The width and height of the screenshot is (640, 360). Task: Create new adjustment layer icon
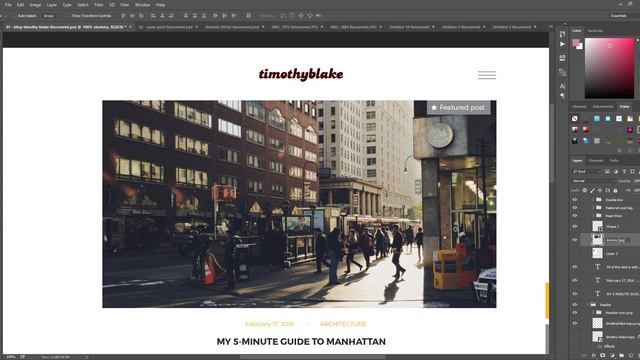(x=612, y=356)
